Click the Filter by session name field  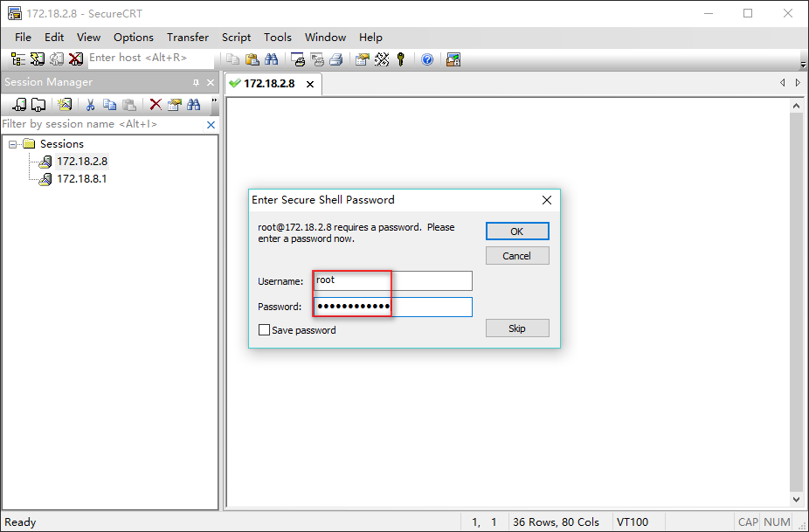pyautogui.click(x=102, y=124)
